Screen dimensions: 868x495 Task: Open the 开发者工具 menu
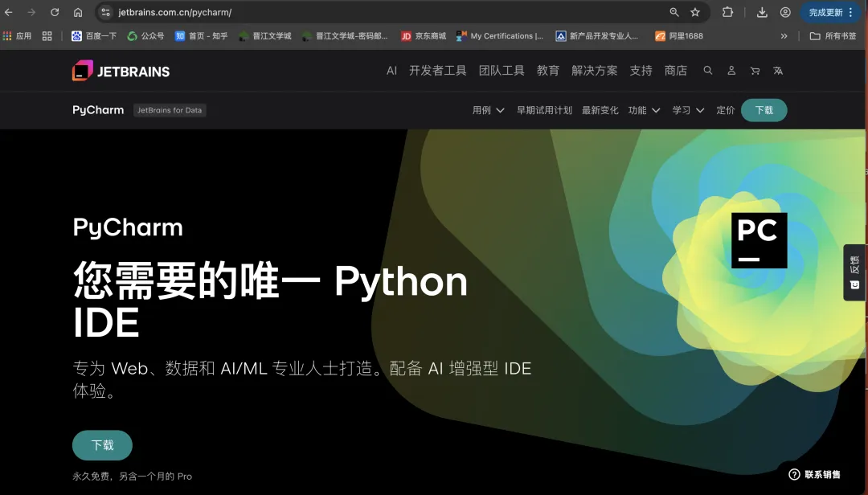[x=438, y=71]
